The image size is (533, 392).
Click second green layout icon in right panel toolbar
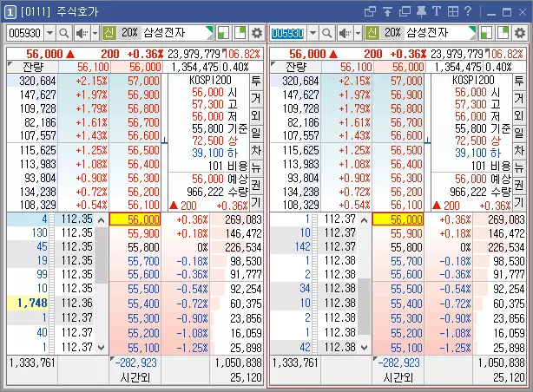(x=503, y=33)
